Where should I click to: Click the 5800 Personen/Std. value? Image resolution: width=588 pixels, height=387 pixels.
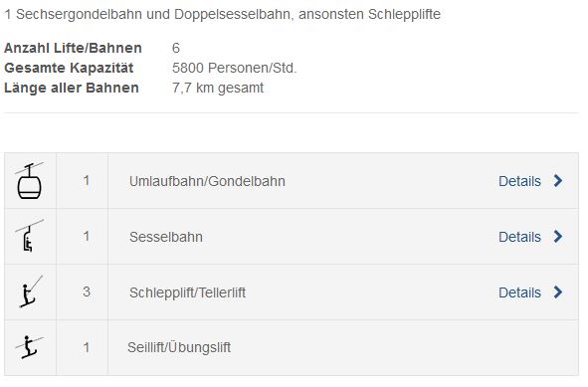click(235, 68)
